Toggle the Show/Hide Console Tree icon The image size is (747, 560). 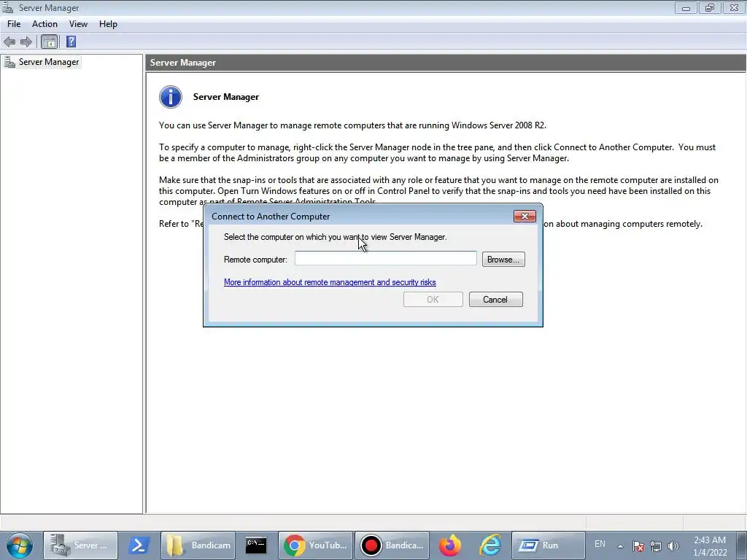pos(49,42)
